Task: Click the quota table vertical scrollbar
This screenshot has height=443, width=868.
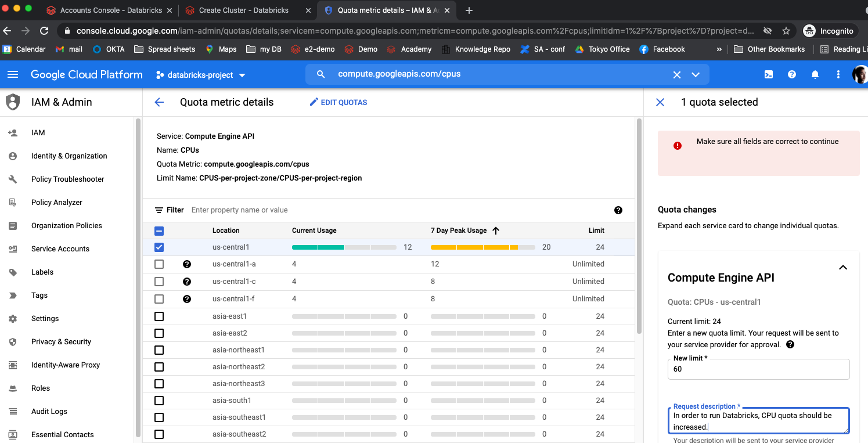Action: (x=639, y=226)
